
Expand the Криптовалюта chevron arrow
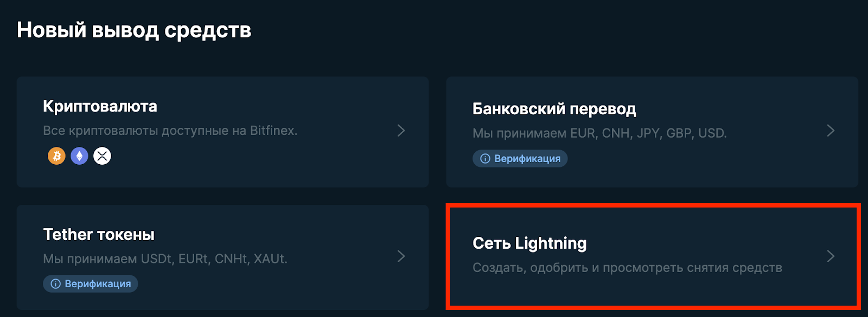[401, 131]
